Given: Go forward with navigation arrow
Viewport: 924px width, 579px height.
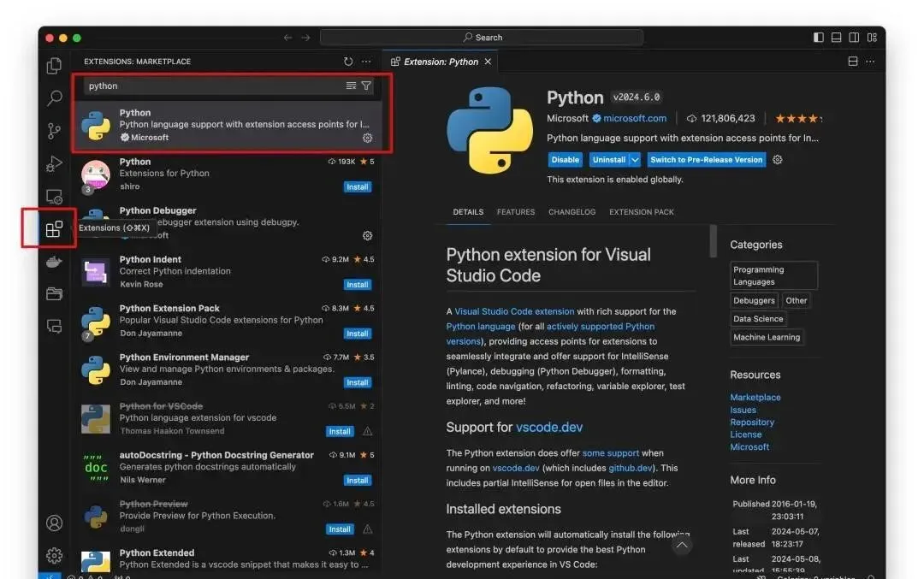Looking at the screenshot, I should click(x=305, y=37).
